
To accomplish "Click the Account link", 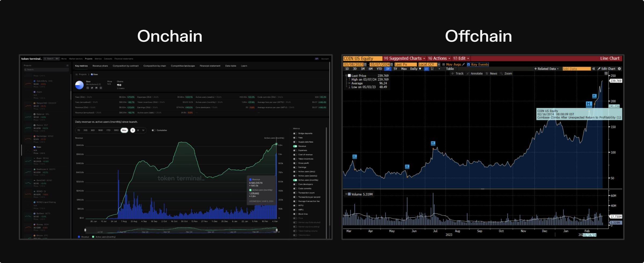I will tap(325, 59).
